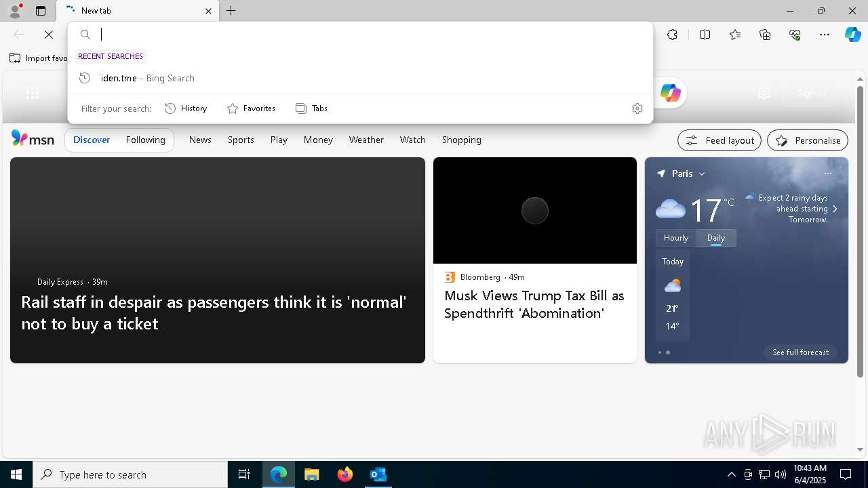Viewport: 868px width, 488px height.
Task: Click Import favorites in the bookmarks bar
Action: click(x=39, y=58)
